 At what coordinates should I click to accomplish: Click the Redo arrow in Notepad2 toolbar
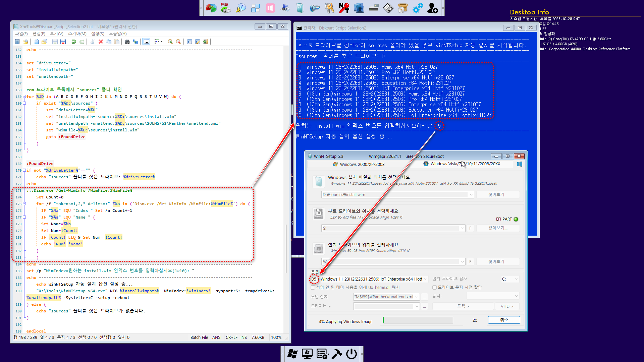pyautogui.click(x=82, y=42)
